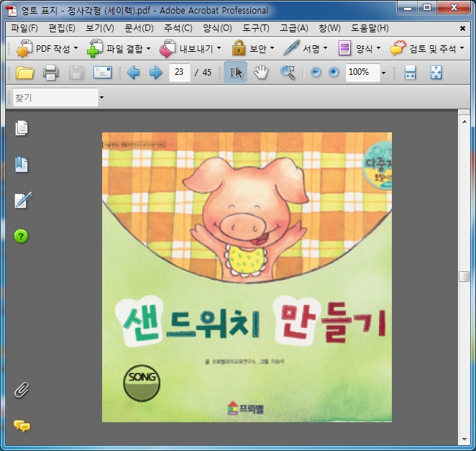Open the Comments panel in sidebar
This screenshot has height=451, width=476.
pos(22,426)
